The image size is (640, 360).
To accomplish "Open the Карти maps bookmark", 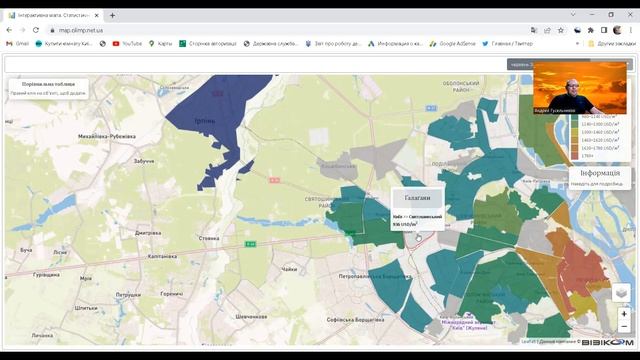I will [x=160, y=43].
